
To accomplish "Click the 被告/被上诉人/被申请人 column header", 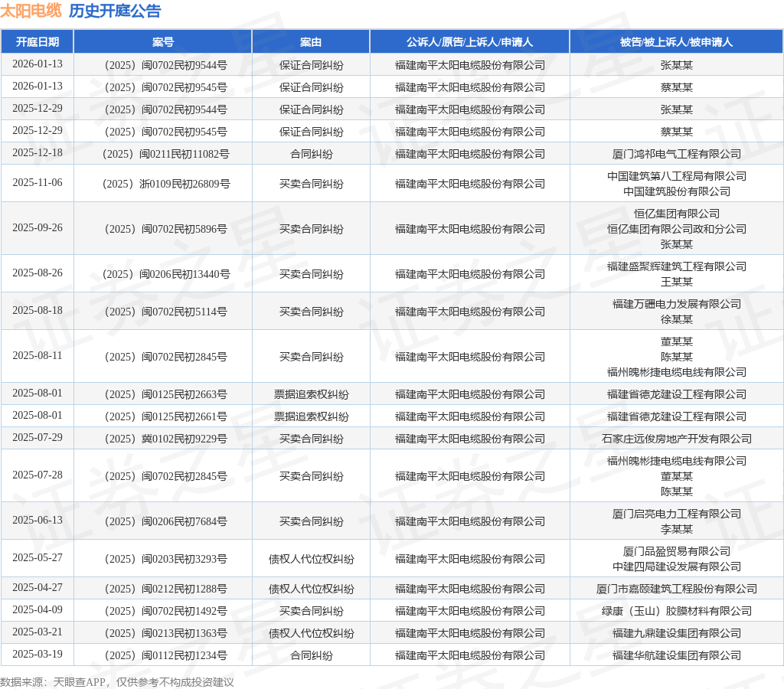I will [x=677, y=42].
